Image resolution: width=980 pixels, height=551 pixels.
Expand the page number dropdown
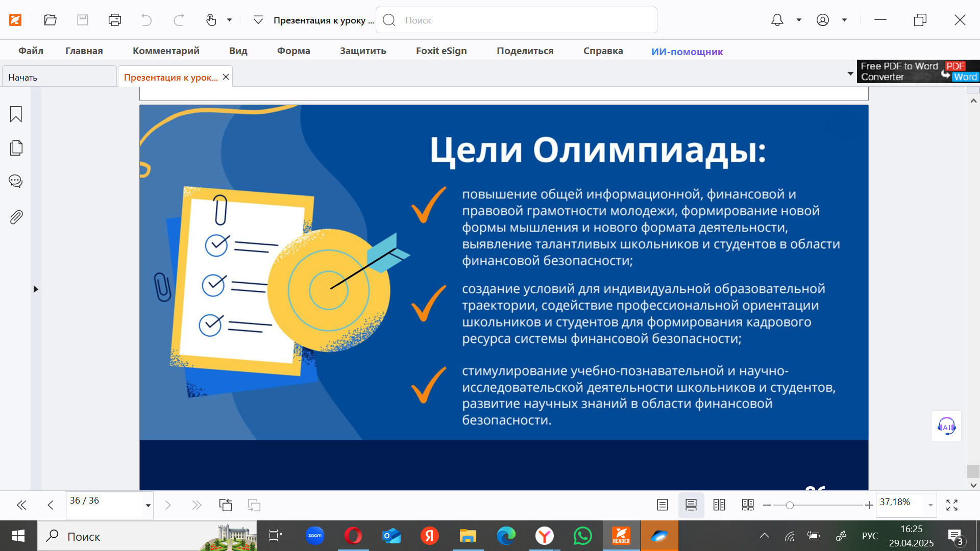tap(148, 506)
